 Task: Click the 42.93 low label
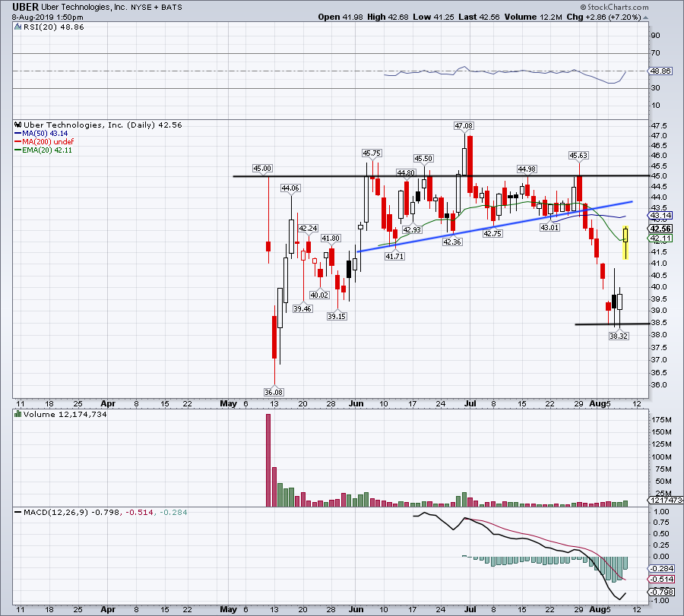click(x=412, y=229)
